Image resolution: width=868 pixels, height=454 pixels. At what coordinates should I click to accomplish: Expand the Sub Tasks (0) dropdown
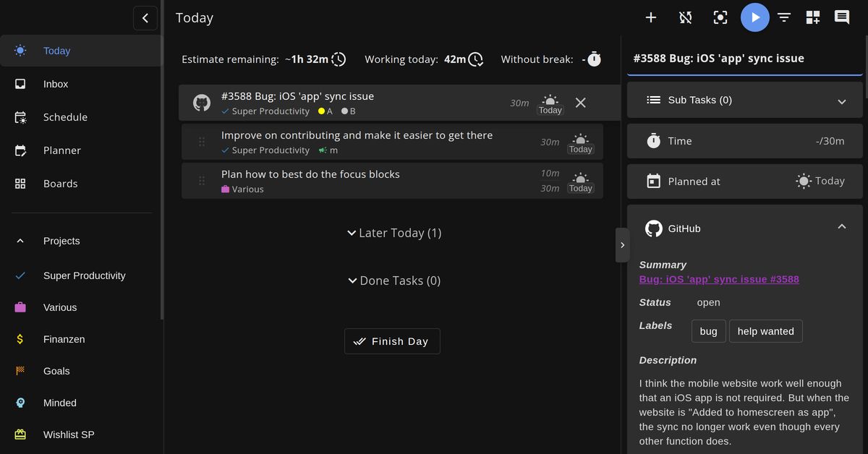tap(841, 101)
